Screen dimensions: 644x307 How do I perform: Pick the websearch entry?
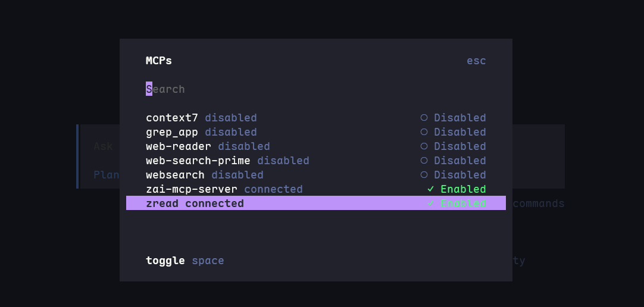(x=316, y=175)
